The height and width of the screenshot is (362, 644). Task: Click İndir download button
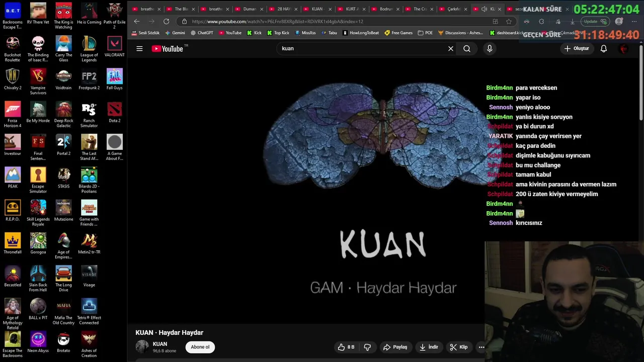429,347
